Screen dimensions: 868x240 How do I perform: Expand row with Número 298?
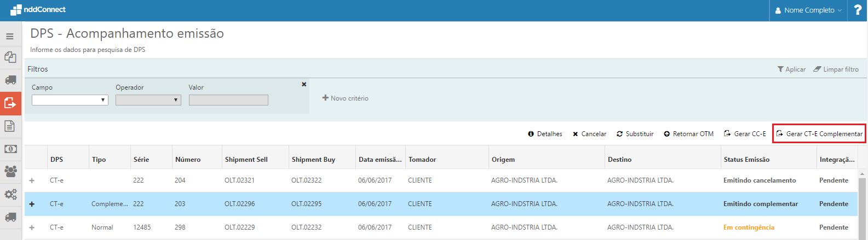point(32,227)
